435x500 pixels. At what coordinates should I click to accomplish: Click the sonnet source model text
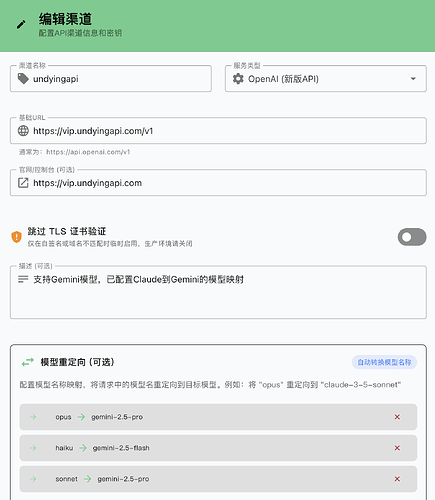click(66, 479)
